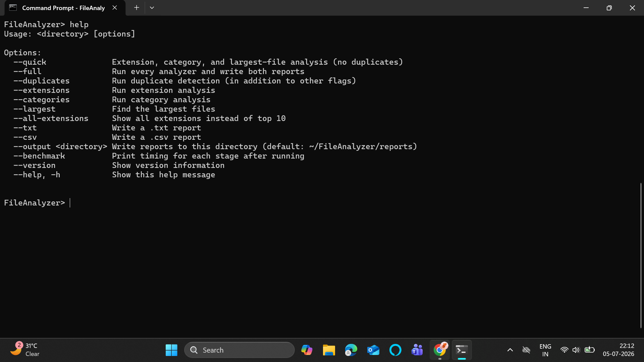Viewport: 644px width, 362px height.
Task: Open Microsoft Teams from the taskbar
Action: pyautogui.click(x=417, y=350)
